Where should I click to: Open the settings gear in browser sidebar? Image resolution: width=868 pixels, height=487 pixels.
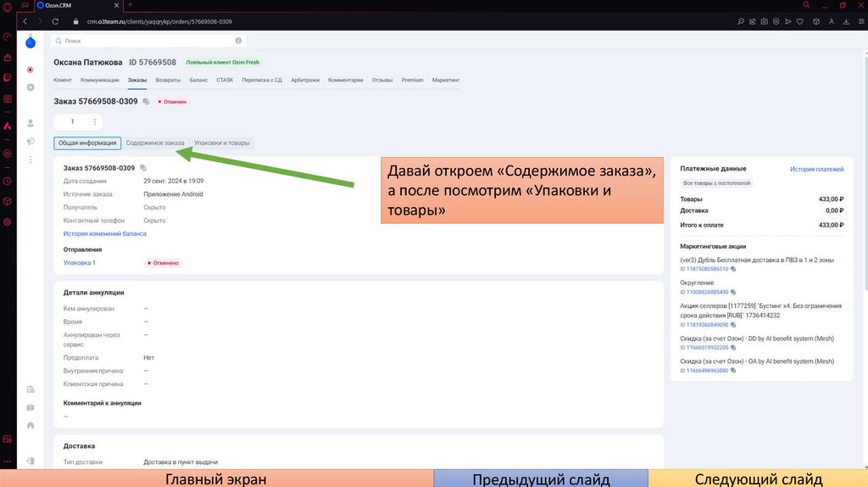point(7,221)
